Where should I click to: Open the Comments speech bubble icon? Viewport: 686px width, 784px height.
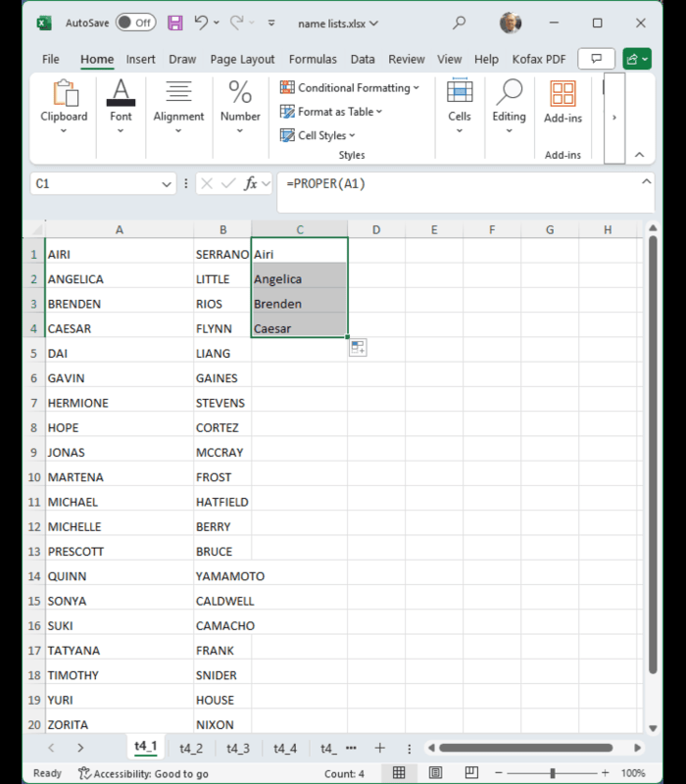pyautogui.click(x=596, y=59)
